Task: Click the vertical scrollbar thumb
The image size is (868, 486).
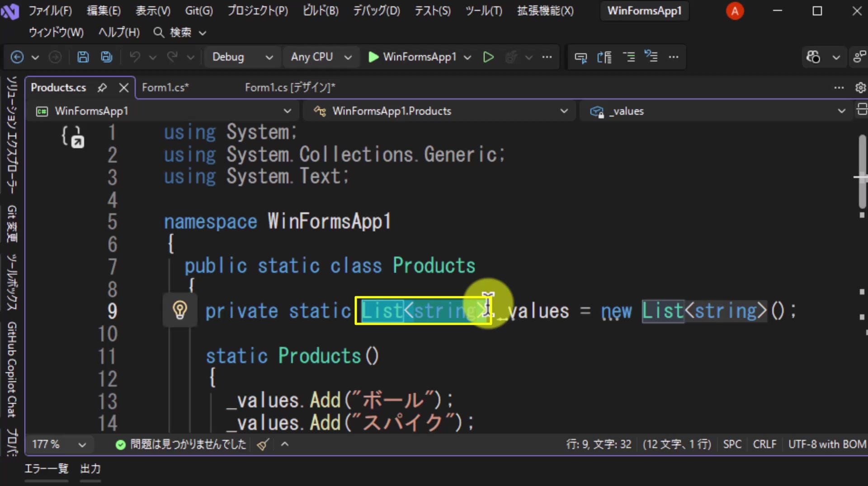Action: 862,172
